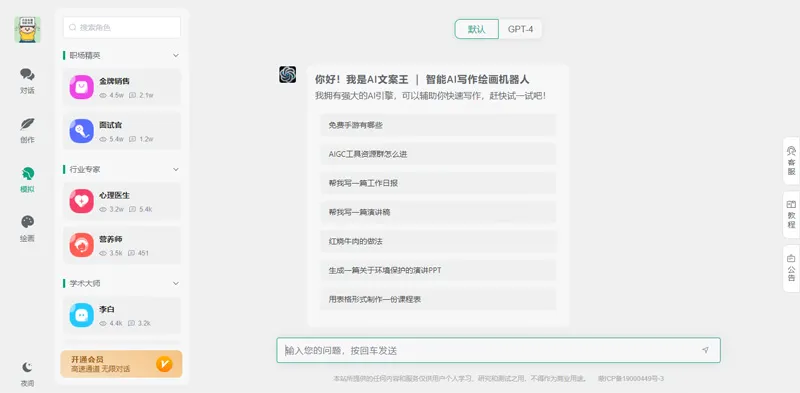Open the 对话 chat section
The width and height of the screenshot is (800, 393).
[x=28, y=81]
